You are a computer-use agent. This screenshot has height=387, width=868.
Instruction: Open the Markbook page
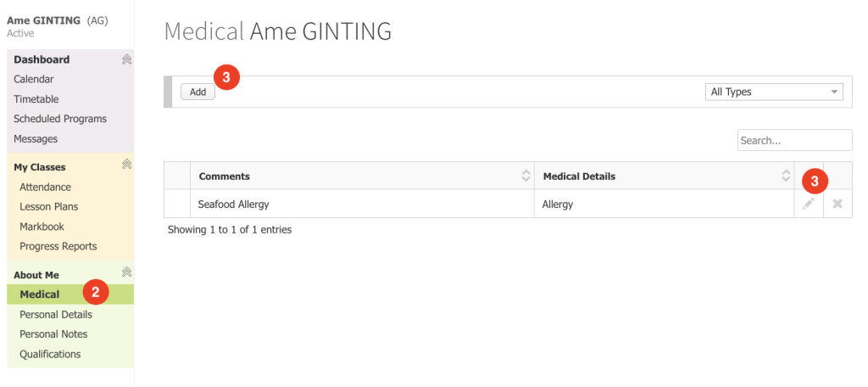pos(42,227)
